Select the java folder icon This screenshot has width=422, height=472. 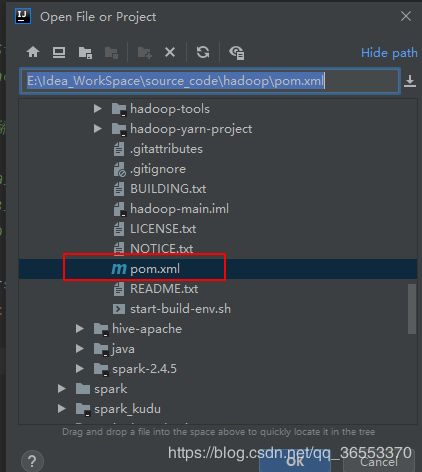[101, 349]
